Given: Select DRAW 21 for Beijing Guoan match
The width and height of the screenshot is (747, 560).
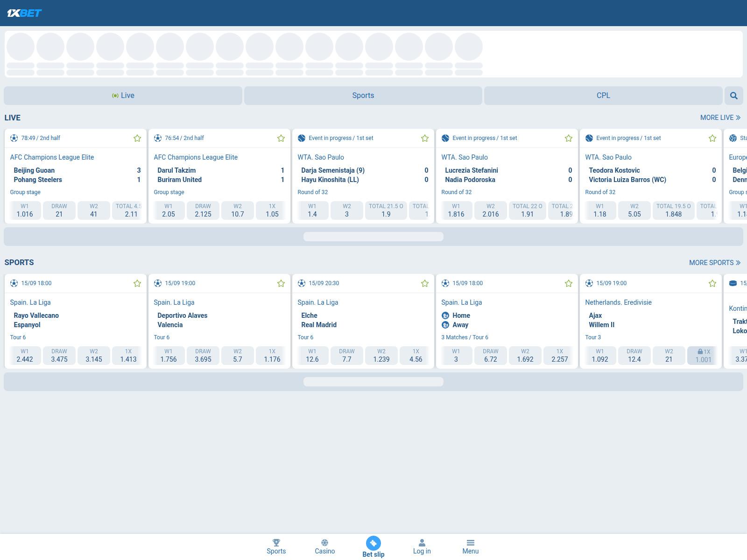Looking at the screenshot, I should coord(59,210).
